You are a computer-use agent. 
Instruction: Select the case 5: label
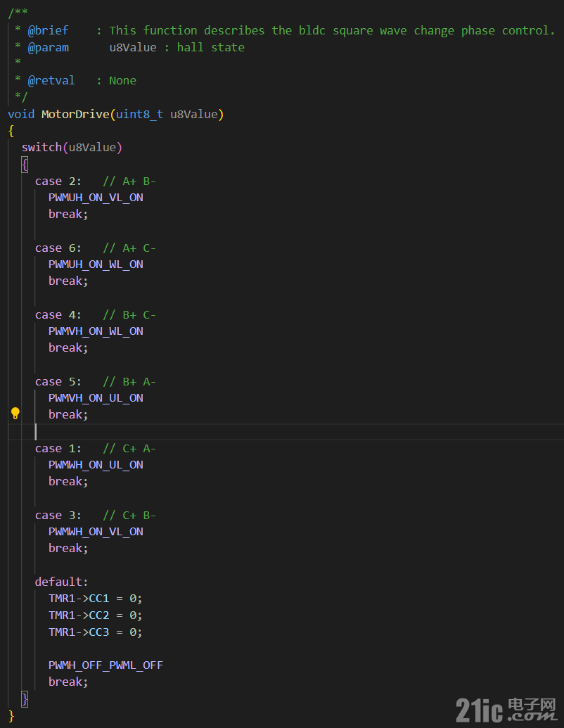point(58,382)
